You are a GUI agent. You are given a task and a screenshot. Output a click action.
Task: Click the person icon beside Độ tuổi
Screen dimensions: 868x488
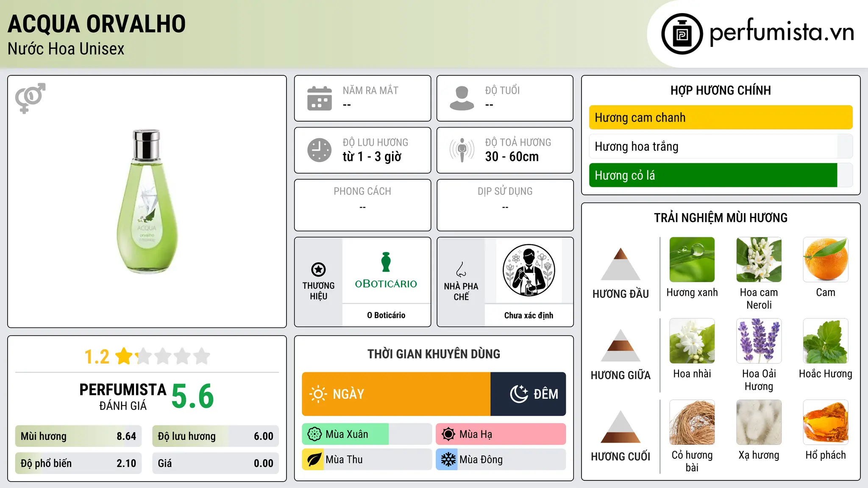pyautogui.click(x=462, y=98)
